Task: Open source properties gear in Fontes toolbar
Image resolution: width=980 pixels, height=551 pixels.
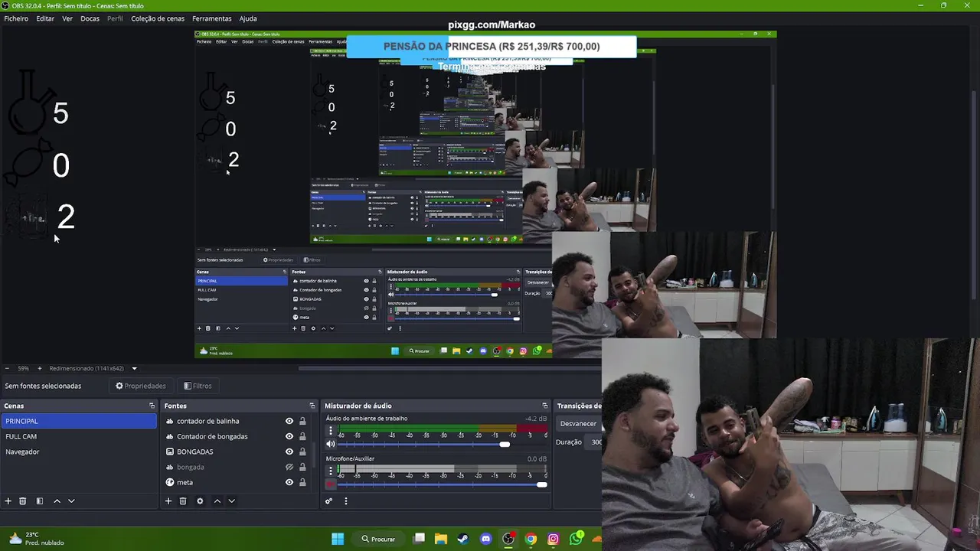Action: click(x=200, y=501)
